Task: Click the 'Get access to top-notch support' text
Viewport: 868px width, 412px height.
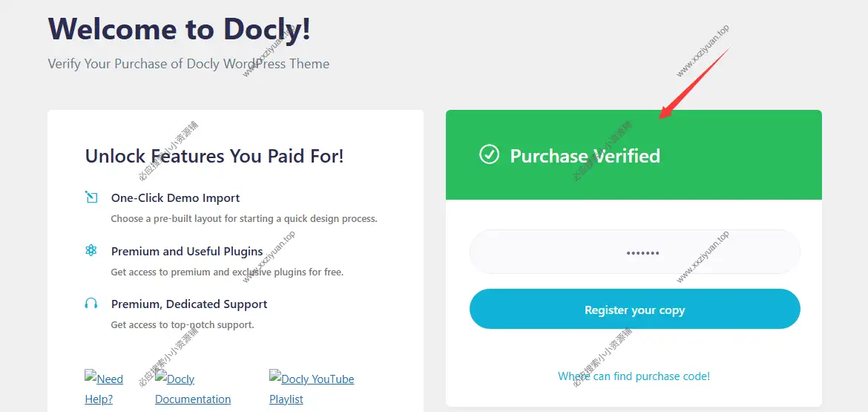Action: (x=183, y=325)
